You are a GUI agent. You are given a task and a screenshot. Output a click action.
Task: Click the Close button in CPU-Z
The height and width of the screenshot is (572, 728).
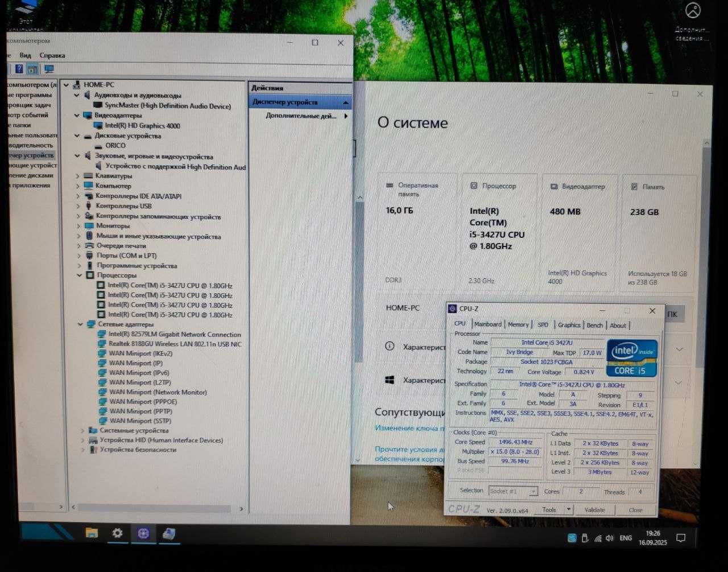coord(636,511)
